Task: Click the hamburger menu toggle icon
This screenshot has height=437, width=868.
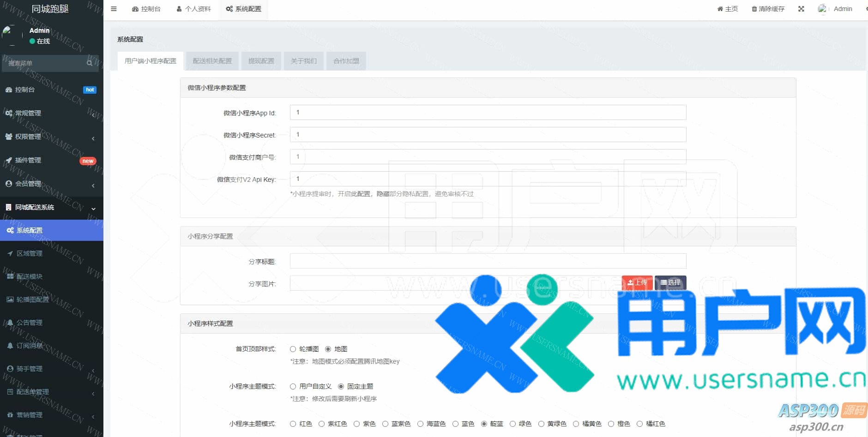Action: click(x=114, y=9)
